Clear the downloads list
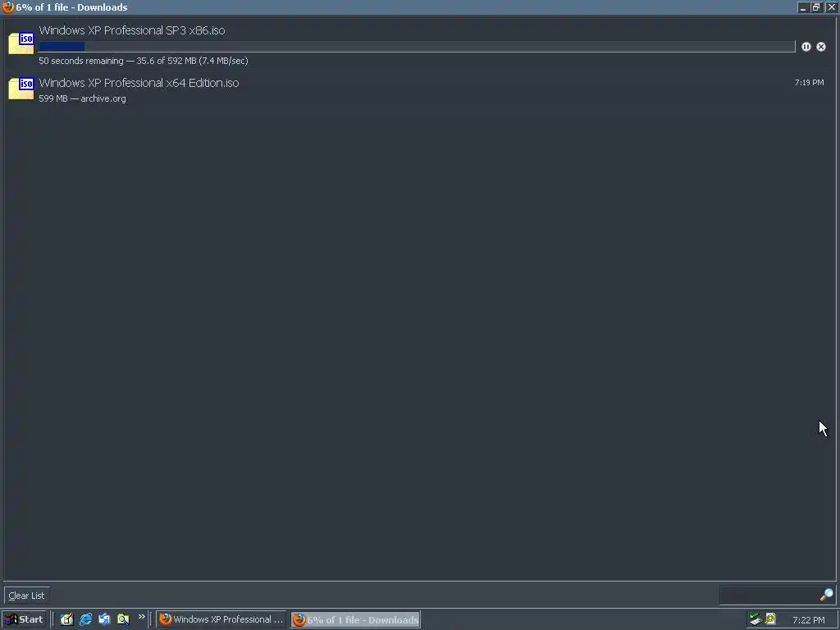 click(26, 596)
